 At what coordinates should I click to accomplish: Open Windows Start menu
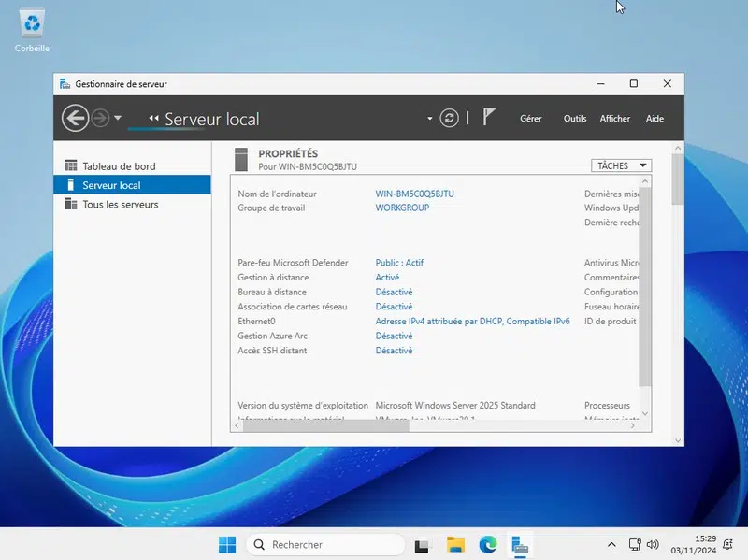click(x=227, y=544)
